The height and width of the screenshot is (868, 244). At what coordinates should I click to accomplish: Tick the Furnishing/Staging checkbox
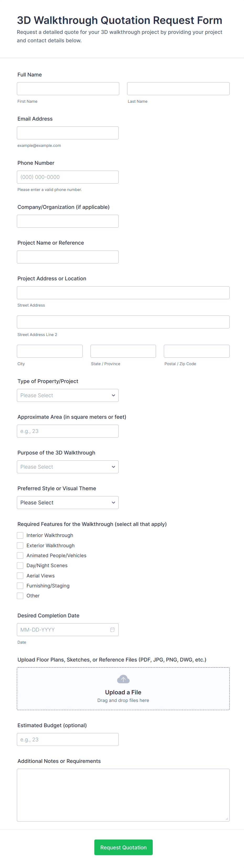click(x=20, y=586)
